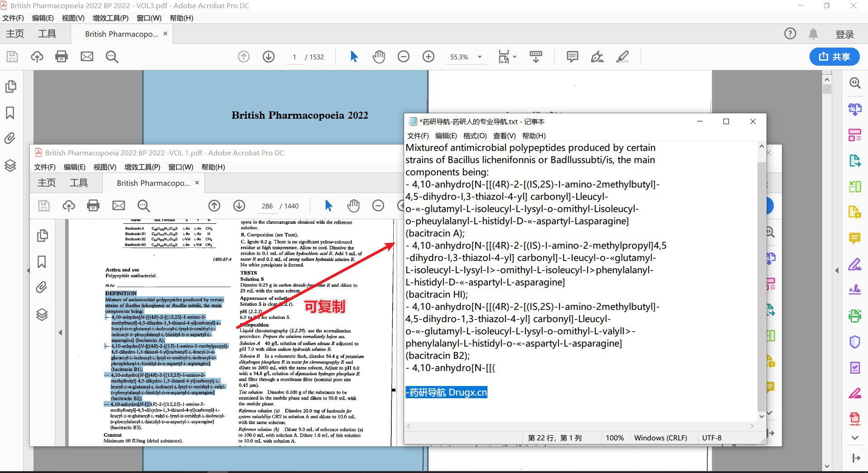Image resolution: width=868 pixels, height=473 pixels.
Task: Open Protect shield tool in right pane
Action: (x=855, y=342)
